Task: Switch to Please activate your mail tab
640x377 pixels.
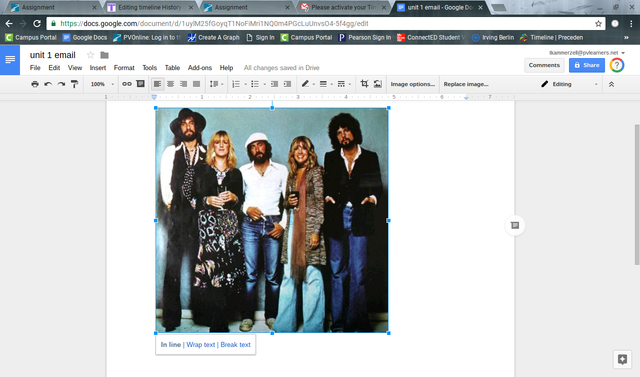Action: point(343,7)
